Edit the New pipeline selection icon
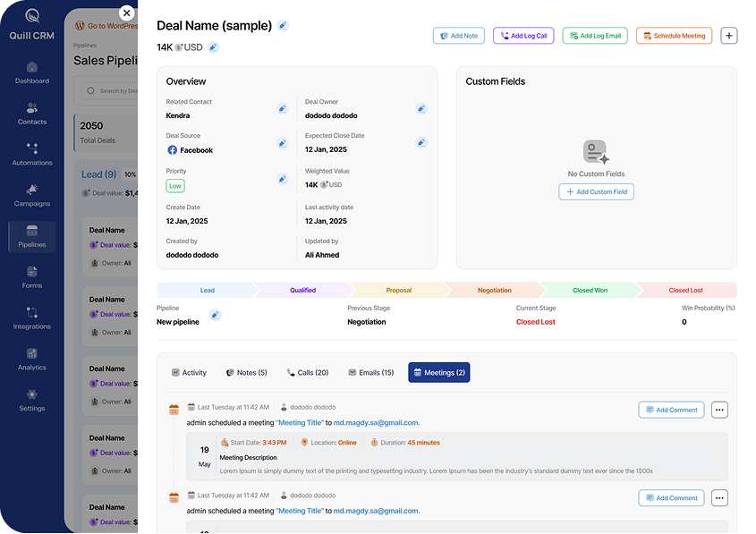 (x=215, y=315)
